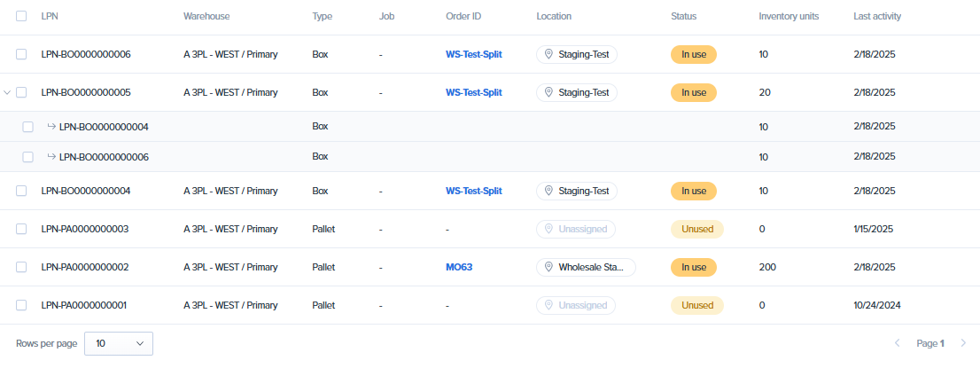
Task: Click the Staging-Test location chip for LPN-BO0000000005
Action: pos(577,92)
